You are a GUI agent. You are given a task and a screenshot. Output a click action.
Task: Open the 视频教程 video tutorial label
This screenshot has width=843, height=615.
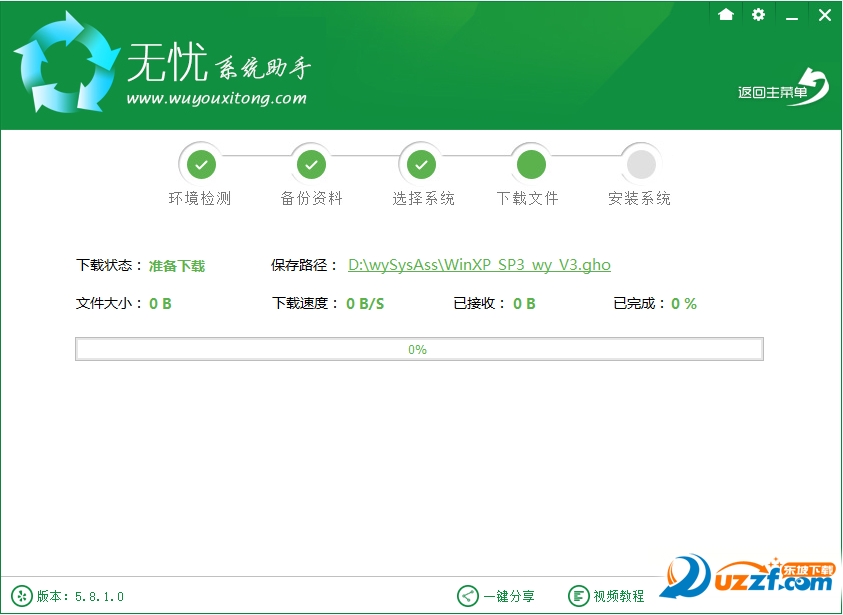619,596
